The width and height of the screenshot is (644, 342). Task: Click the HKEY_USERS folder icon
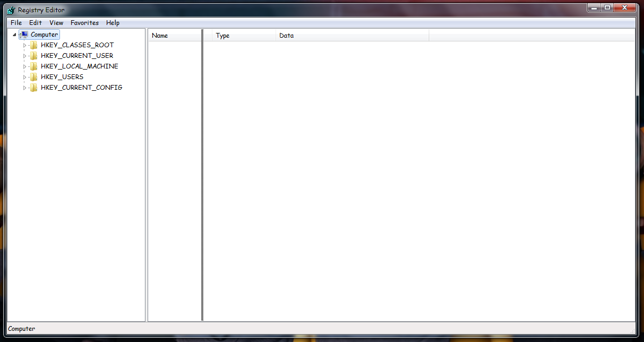34,77
